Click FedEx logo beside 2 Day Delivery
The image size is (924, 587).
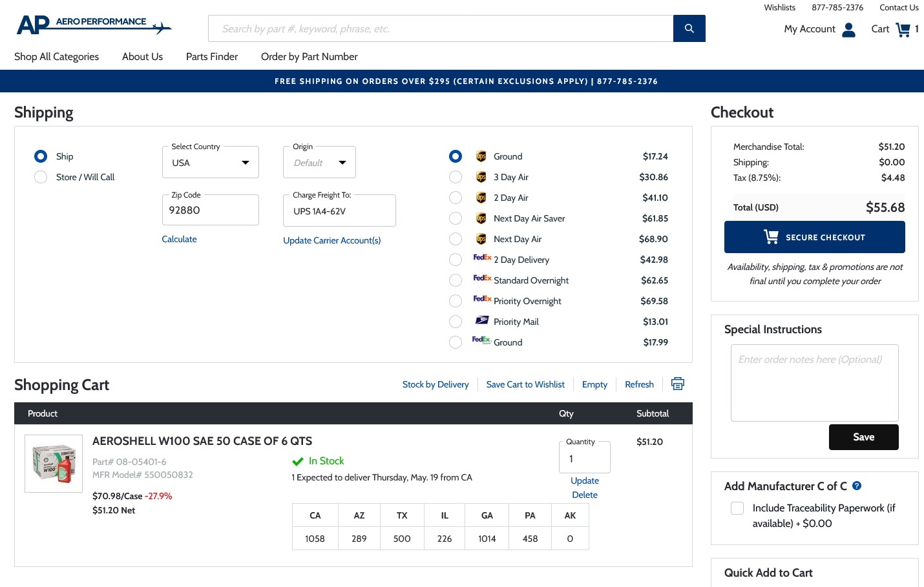coord(482,258)
